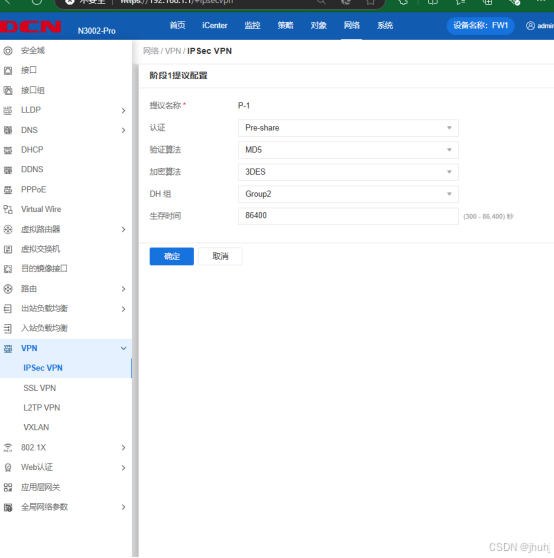Select the 网络 network tab
554x558 pixels.
352,26
